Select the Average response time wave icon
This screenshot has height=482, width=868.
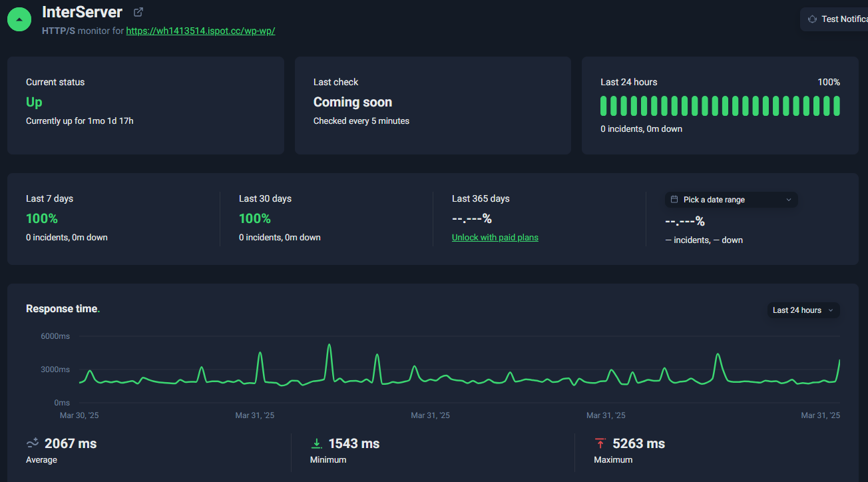pyautogui.click(x=32, y=442)
